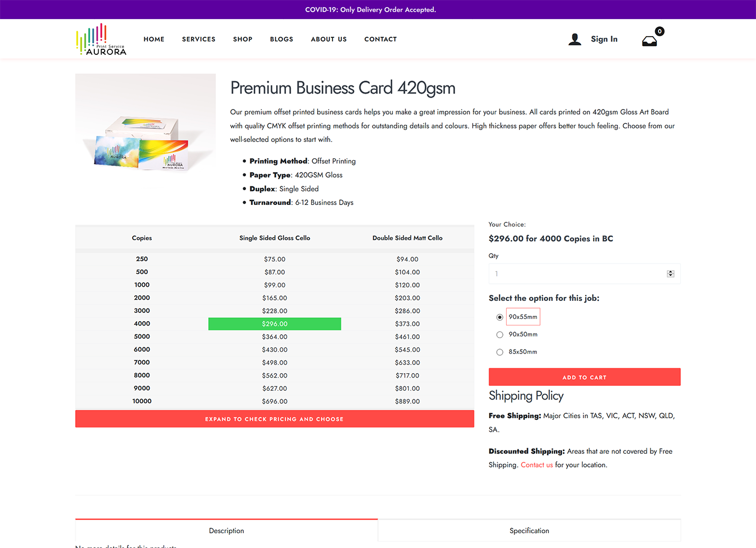Image resolution: width=756 pixels, height=548 pixels.
Task: Select the highlighted $296.00 price cell
Action: tap(274, 324)
